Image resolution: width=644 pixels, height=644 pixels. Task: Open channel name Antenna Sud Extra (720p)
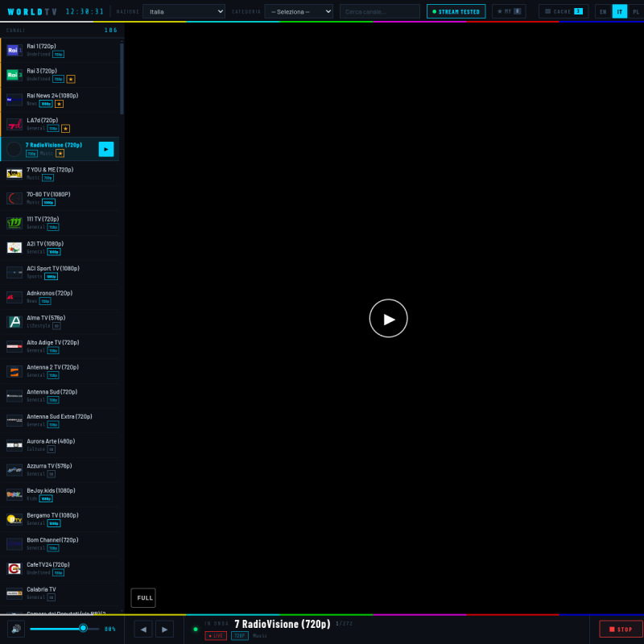60,416
